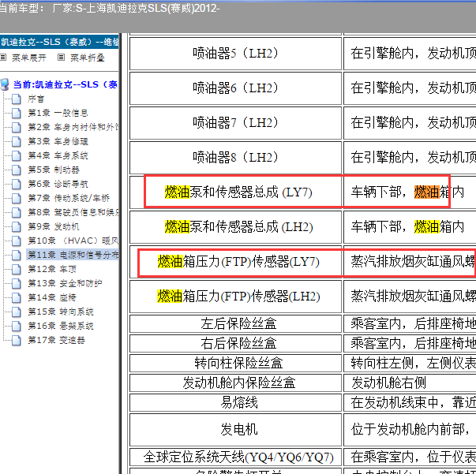Image resolution: width=476 pixels, height=474 pixels.
Task: Click table cell 喷油器6 (LH2)
Action: 235,88
